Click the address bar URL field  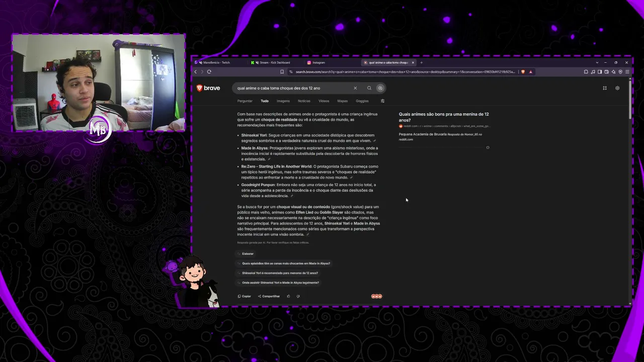405,72
